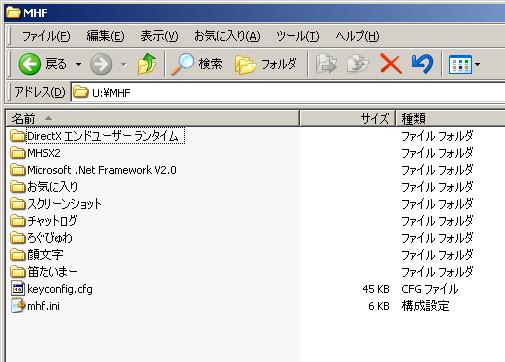Click the 6 KB size cell

coord(379,306)
